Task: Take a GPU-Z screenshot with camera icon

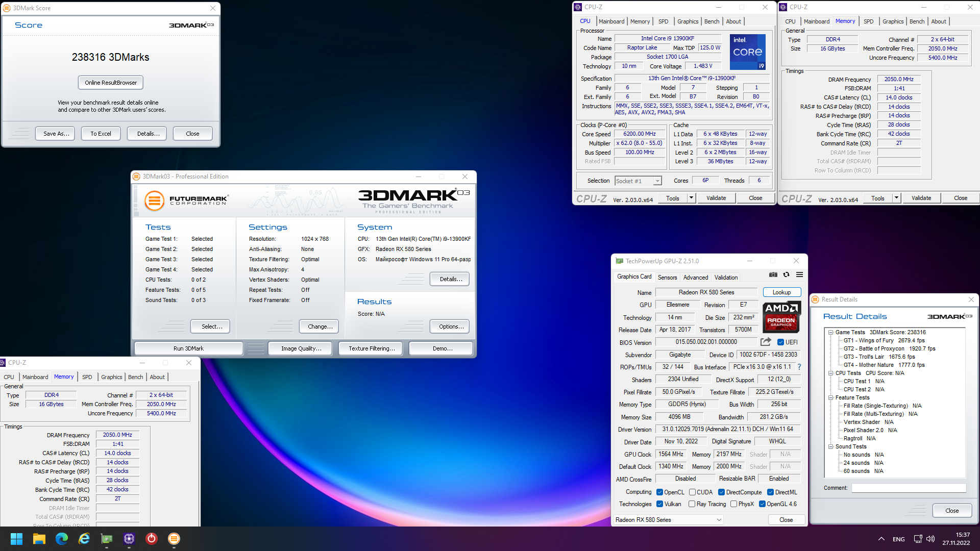Action: [773, 274]
